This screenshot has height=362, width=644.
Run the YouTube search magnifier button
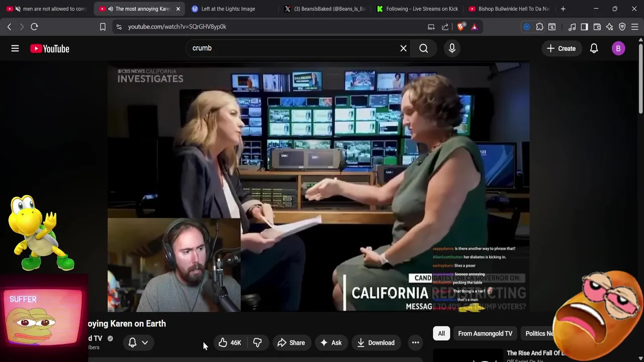(x=424, y=48)
